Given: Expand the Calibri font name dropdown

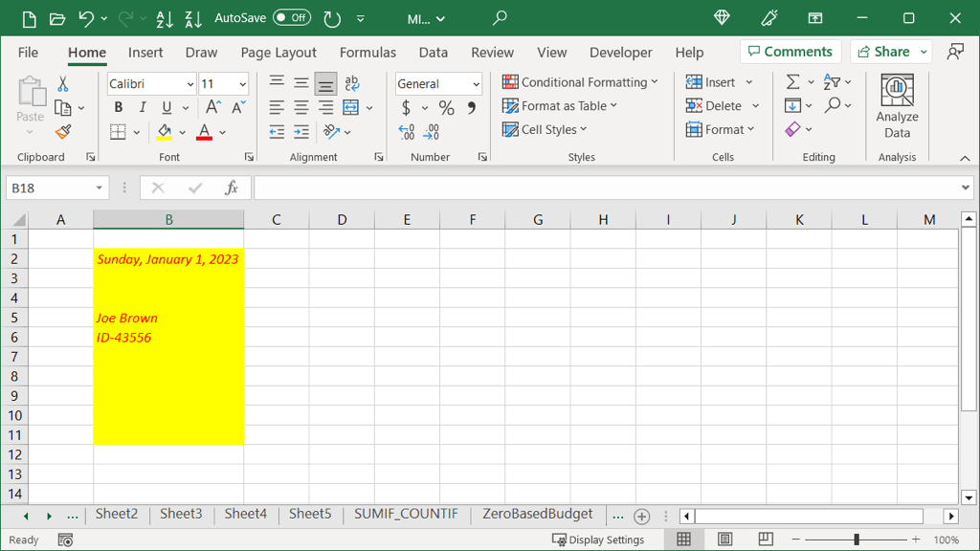Looking at the screenshot, I should (189, 84).
